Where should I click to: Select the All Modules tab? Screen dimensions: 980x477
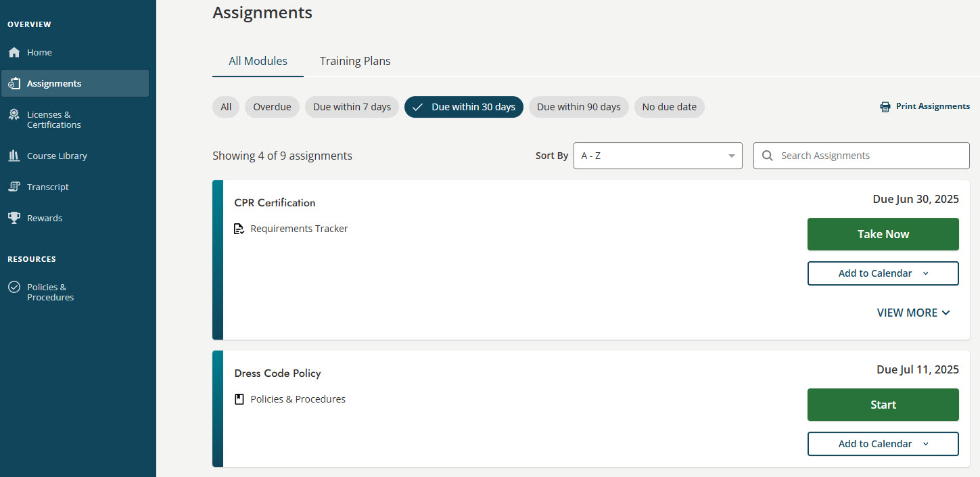pos(258,60)
